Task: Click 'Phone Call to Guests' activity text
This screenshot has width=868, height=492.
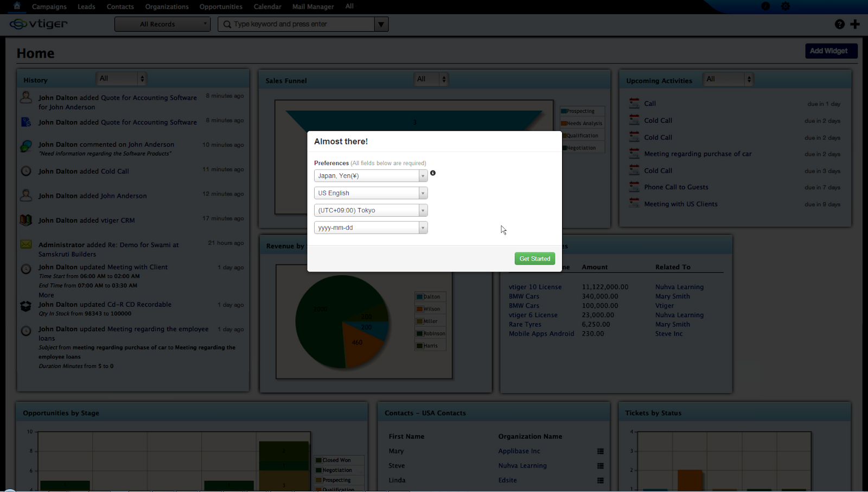Action: tap(676, 187)
